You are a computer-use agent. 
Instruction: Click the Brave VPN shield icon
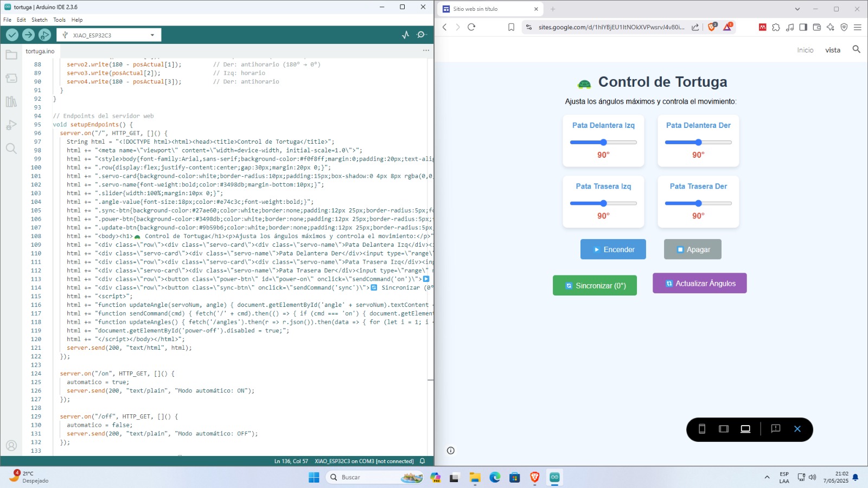click(844, 27)
